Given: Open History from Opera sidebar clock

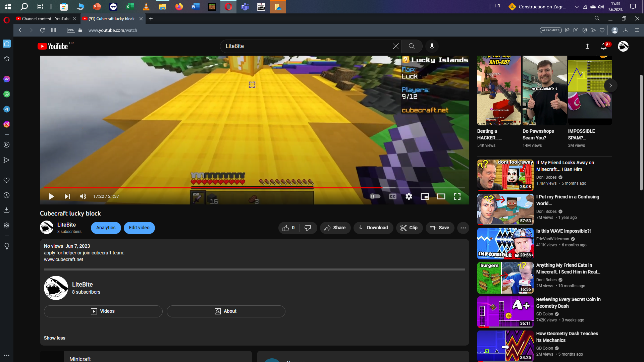Looking at the screenshot, I should (7, 195).
